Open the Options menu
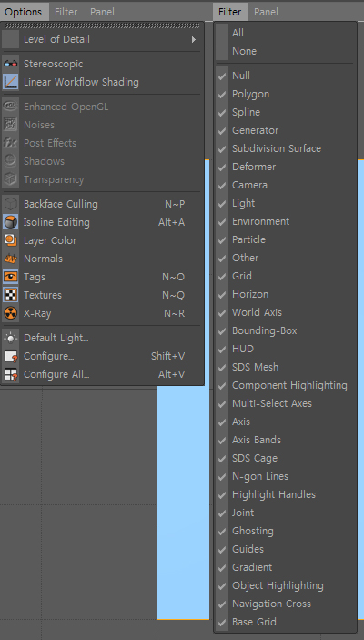 [x=24, y=12]
